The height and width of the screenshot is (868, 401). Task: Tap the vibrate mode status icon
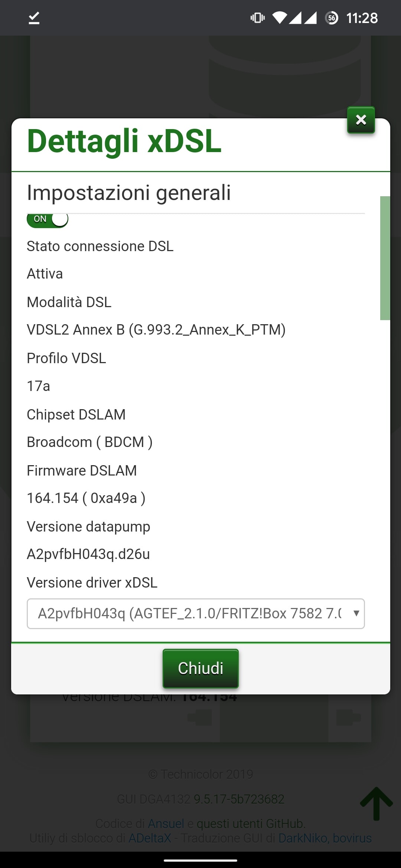(257, 18)
